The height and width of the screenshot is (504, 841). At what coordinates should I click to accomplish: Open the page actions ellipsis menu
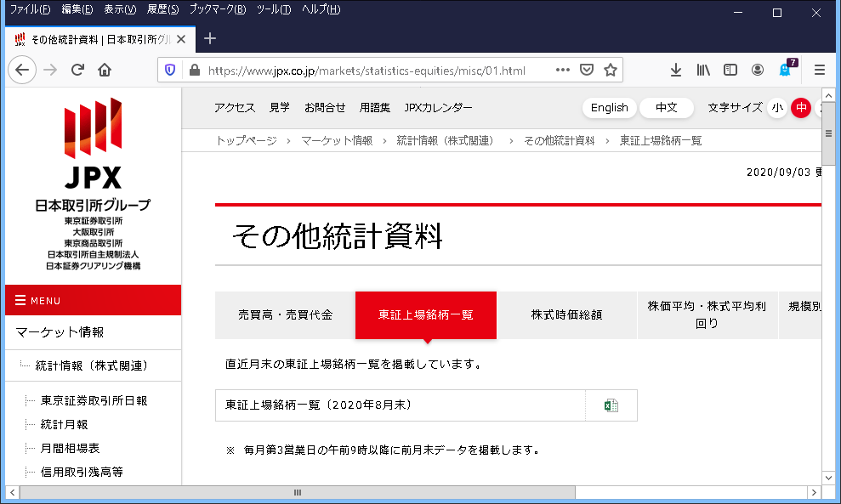point(562,70)
